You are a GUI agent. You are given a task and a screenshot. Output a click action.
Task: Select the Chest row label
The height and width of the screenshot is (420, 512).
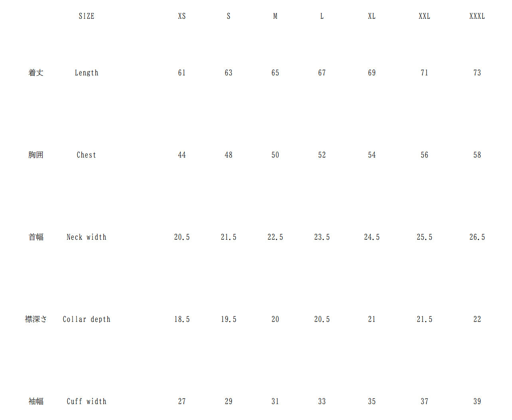tap(87, 155)
